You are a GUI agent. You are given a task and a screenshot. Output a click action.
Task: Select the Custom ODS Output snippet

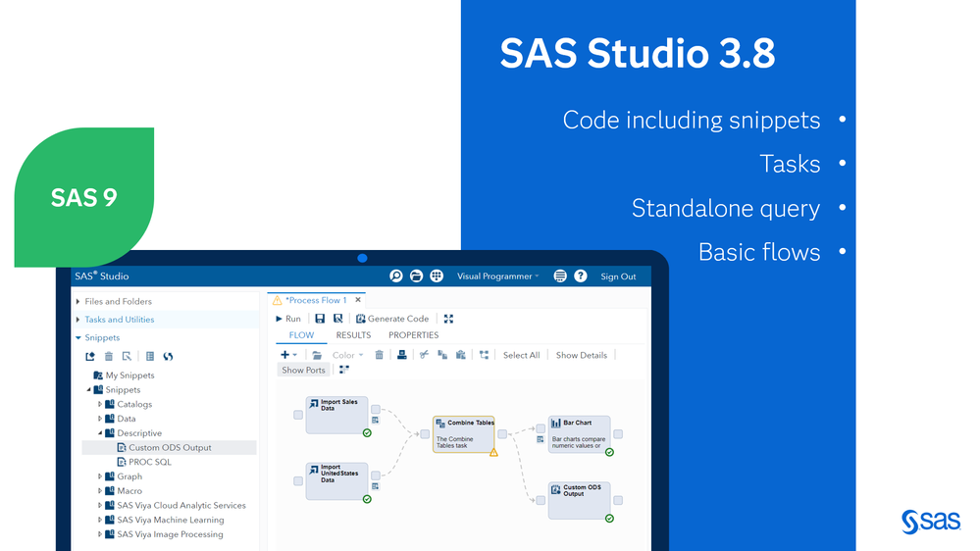[x=170, y=447]
